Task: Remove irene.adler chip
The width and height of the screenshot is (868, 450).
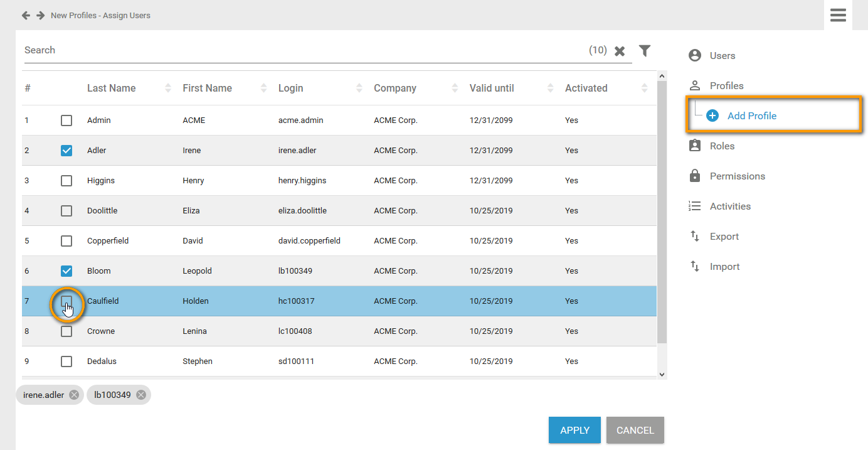Action: 74,395
